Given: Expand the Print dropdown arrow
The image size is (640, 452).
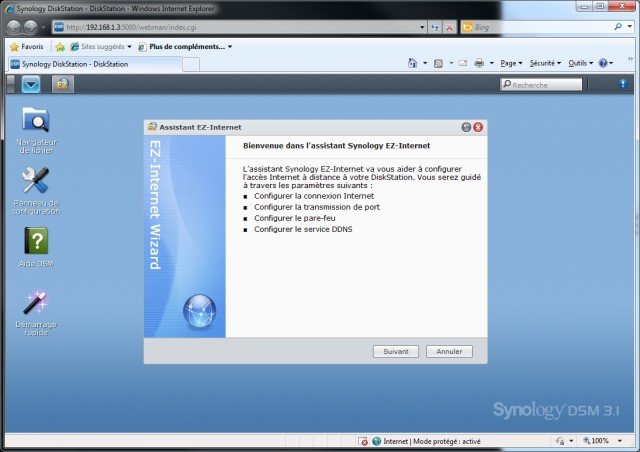Looking at the screenshot, I should coord(491,63).
